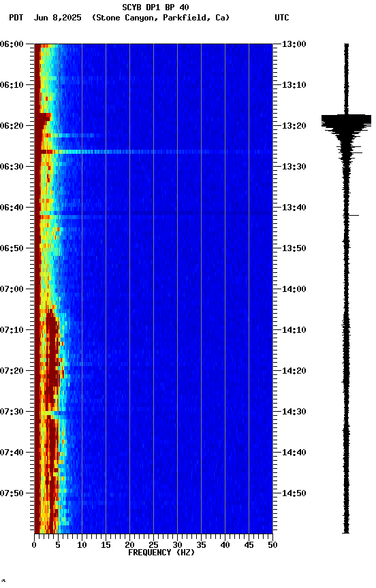Click the '13:50' UTC time label
Image resolution: width=376 pixels, height=588 pixels.
pyautogui.click(x=294, y=248)
